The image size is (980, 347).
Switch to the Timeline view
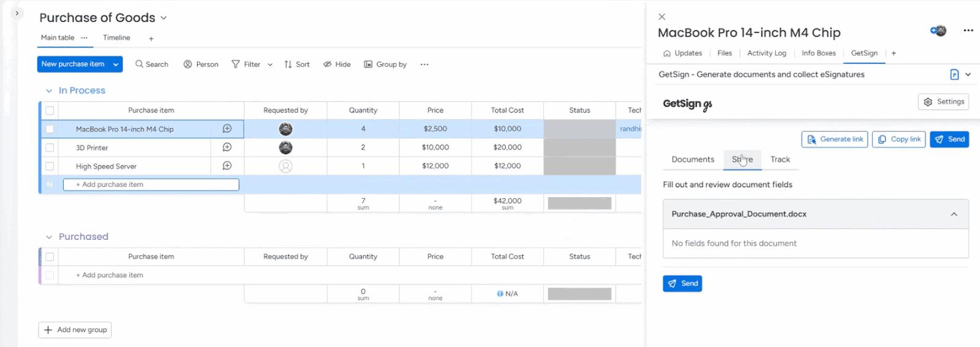[x=116, y=38]
